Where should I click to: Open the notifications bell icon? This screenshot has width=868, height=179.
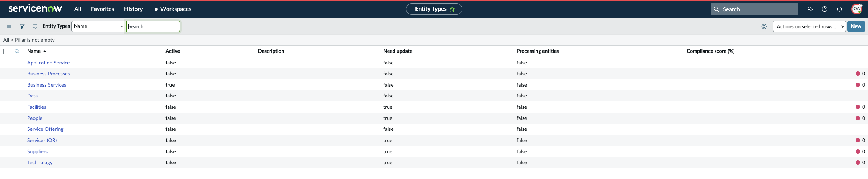839,9
